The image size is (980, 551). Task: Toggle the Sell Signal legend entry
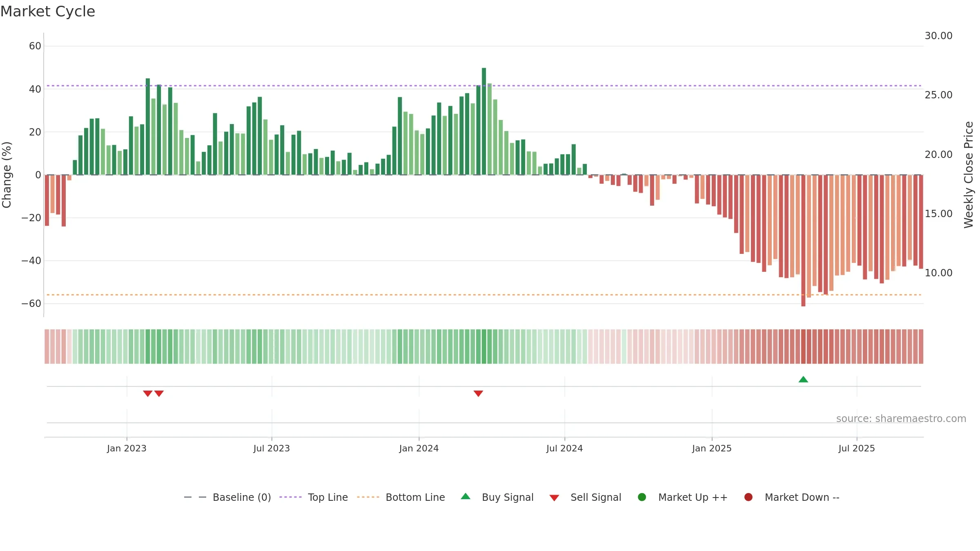(x=585, y=497)
